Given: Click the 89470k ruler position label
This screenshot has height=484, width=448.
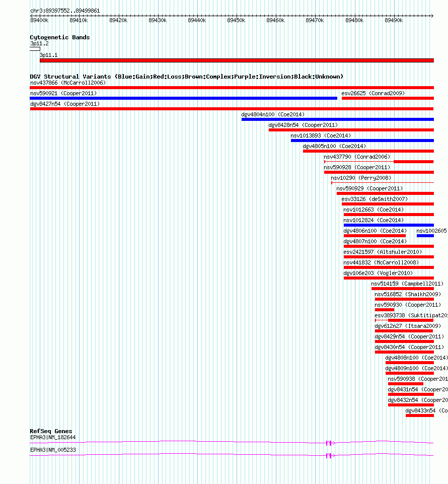Looking at the screenshot, I should pyautogui.click(x=315, y=20).
